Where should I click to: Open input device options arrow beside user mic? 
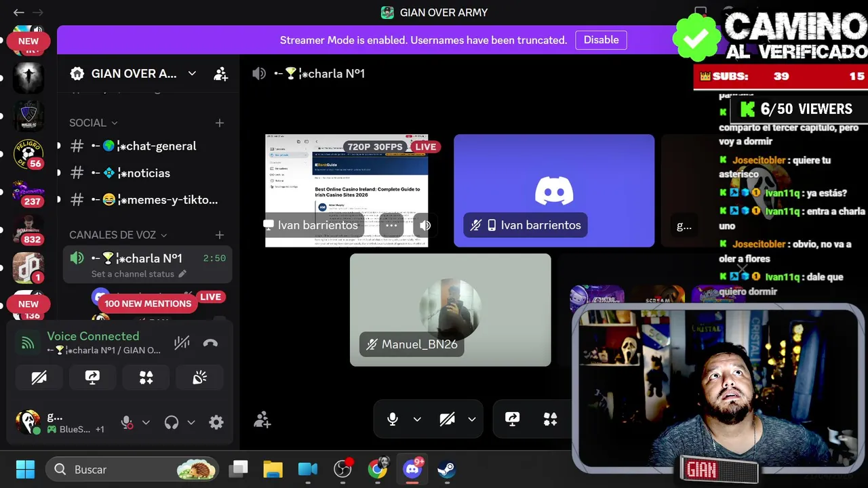[146, 422]
